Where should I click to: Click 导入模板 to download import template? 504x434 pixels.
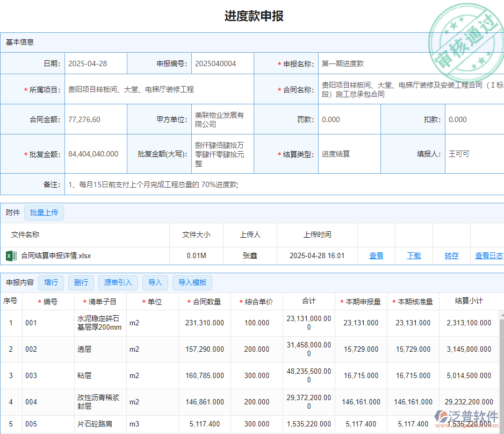click(191, 283)
